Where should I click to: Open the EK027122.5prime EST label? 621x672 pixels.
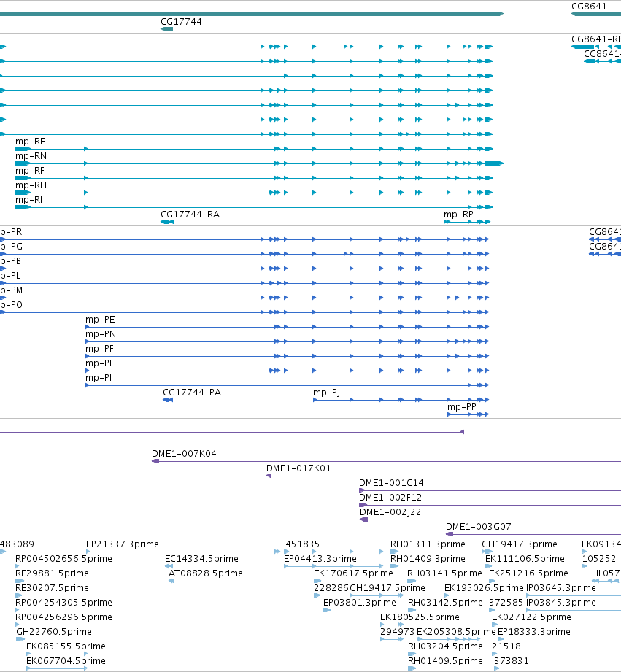531,617
